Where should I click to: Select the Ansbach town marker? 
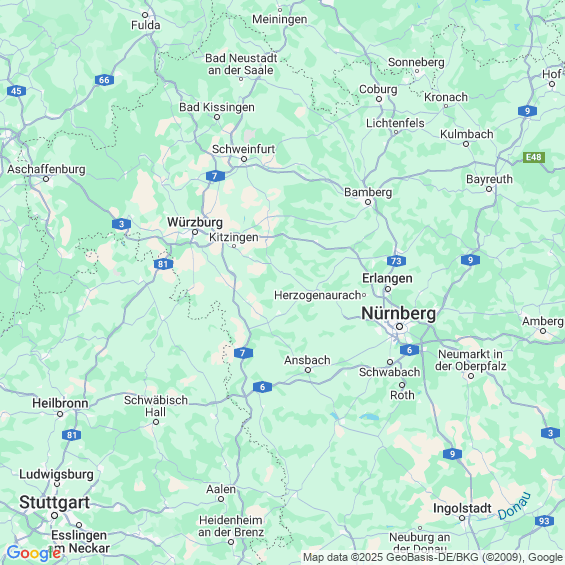[308, 370]
